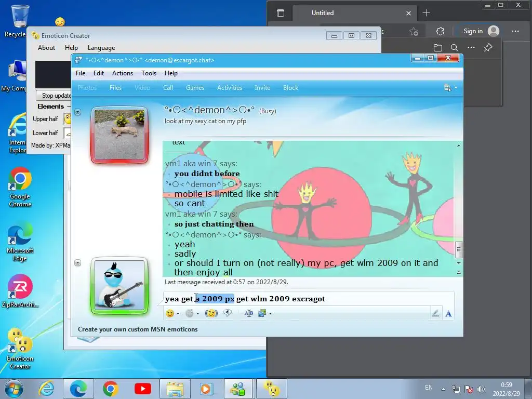This screenshot has height=399, width=532.
Task: Switch to text typing mode letter A
Action: pyautogui.click(x=448, y=313)
